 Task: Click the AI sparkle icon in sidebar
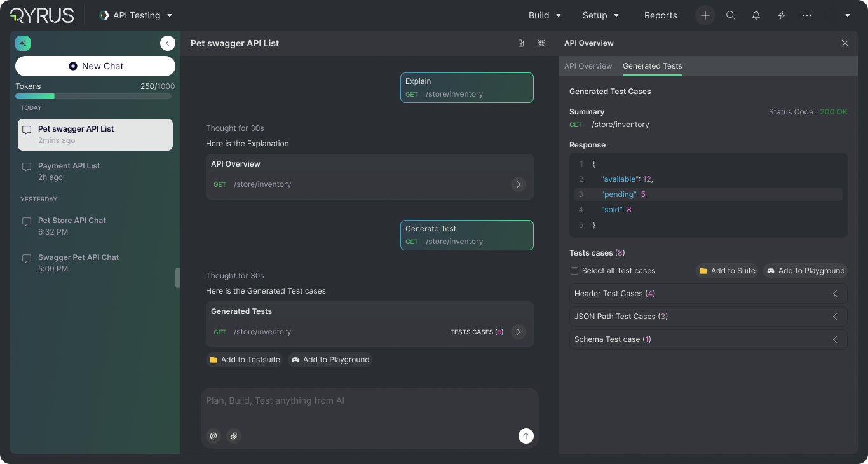tap(23, 43)
